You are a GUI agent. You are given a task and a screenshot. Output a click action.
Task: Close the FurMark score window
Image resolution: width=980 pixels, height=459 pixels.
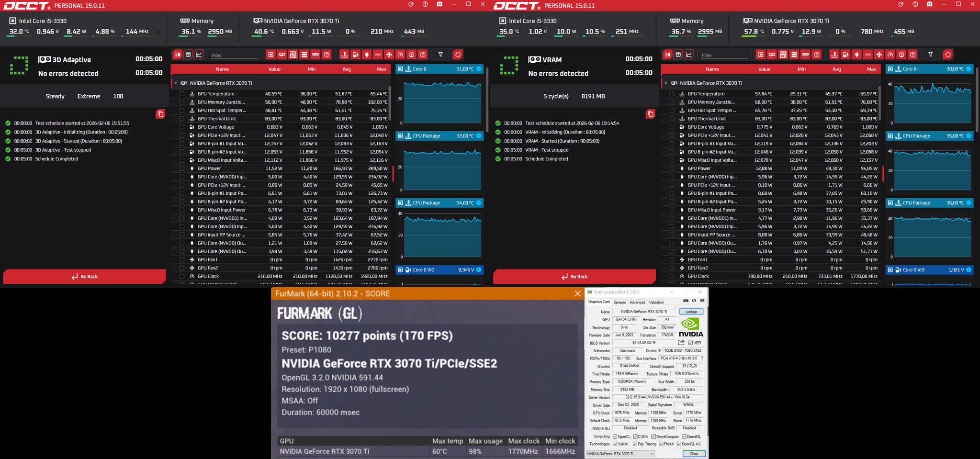[x=577, y=293]
